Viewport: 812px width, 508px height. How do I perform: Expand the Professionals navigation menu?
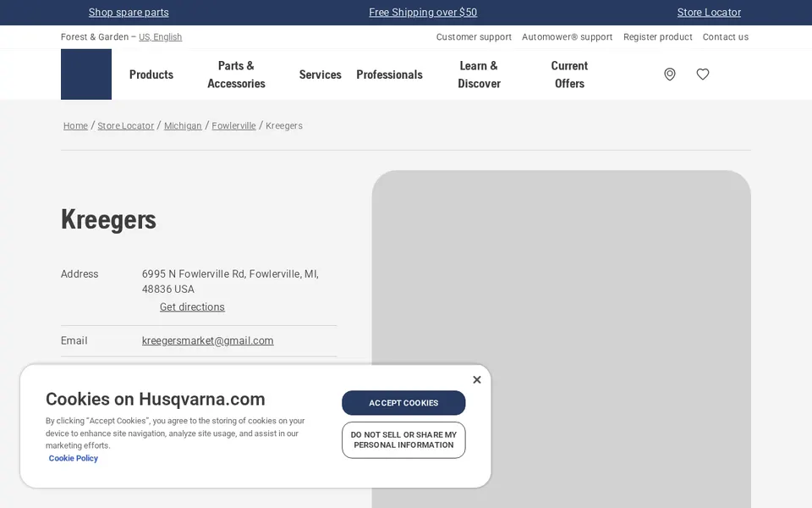tap(389, 75)
